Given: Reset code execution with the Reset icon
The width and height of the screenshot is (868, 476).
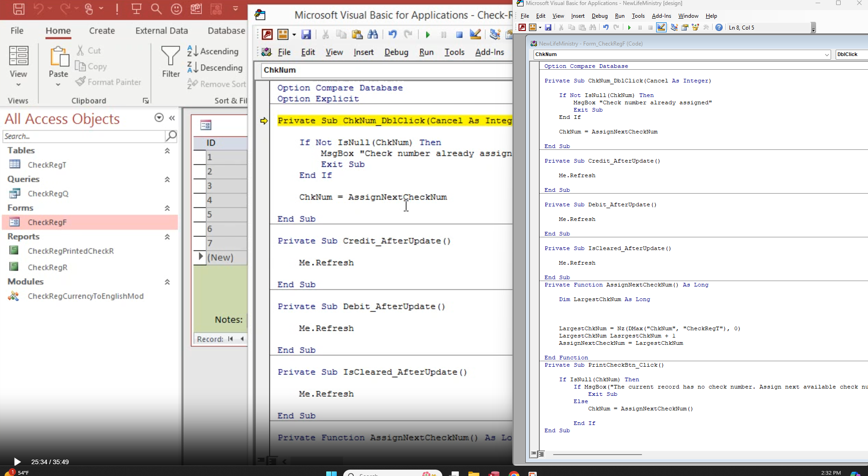Looking at the screenshot, I should 651,27.
